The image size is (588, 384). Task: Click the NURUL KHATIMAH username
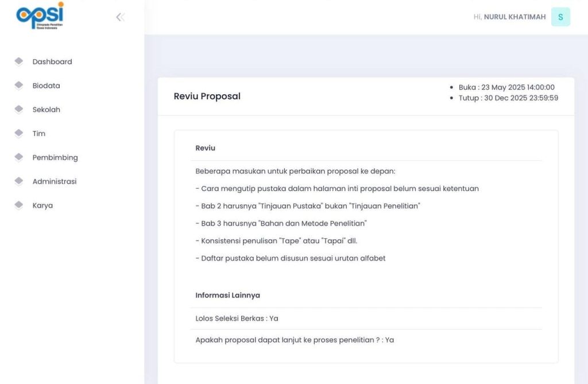(x=514, y=17)
